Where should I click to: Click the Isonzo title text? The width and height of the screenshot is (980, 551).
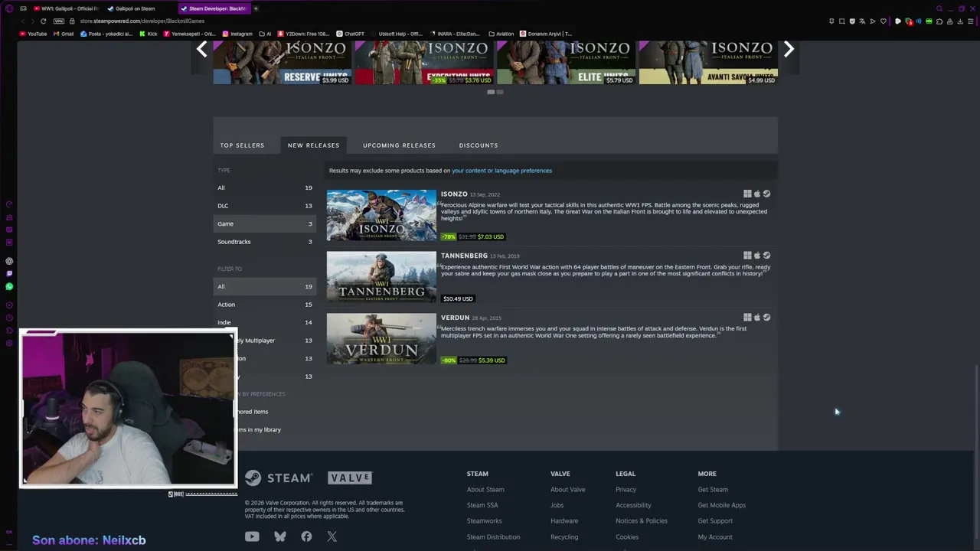coord(454,194)
